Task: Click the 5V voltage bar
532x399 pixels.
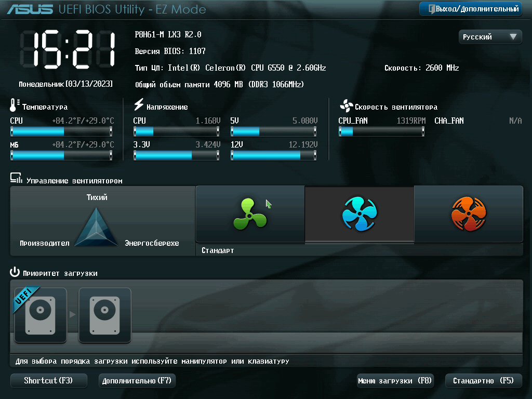Action: (273, 131)
